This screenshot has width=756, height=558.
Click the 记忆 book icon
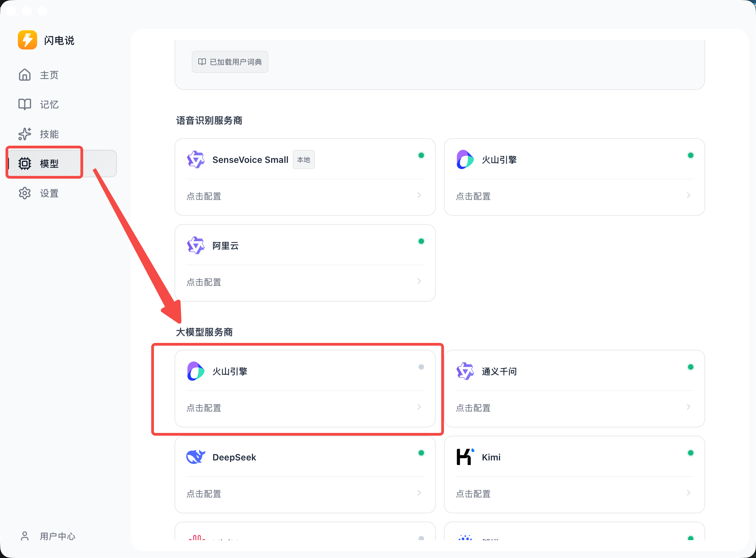25,104
